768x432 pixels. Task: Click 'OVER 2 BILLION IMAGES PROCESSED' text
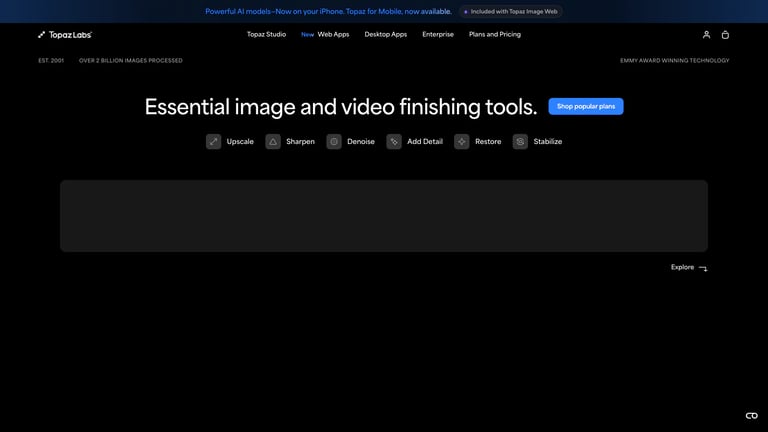pyautogui.click(x=131, y=61)
